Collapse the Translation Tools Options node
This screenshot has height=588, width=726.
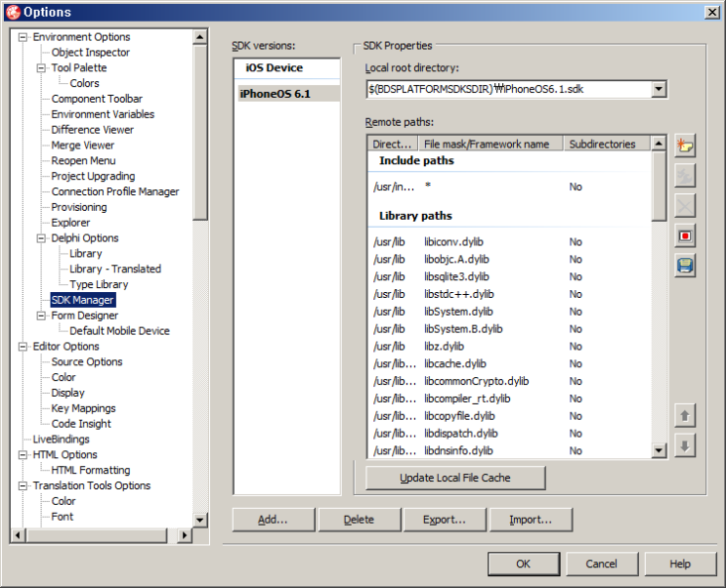pyautogui.click(x=22, y=486)
